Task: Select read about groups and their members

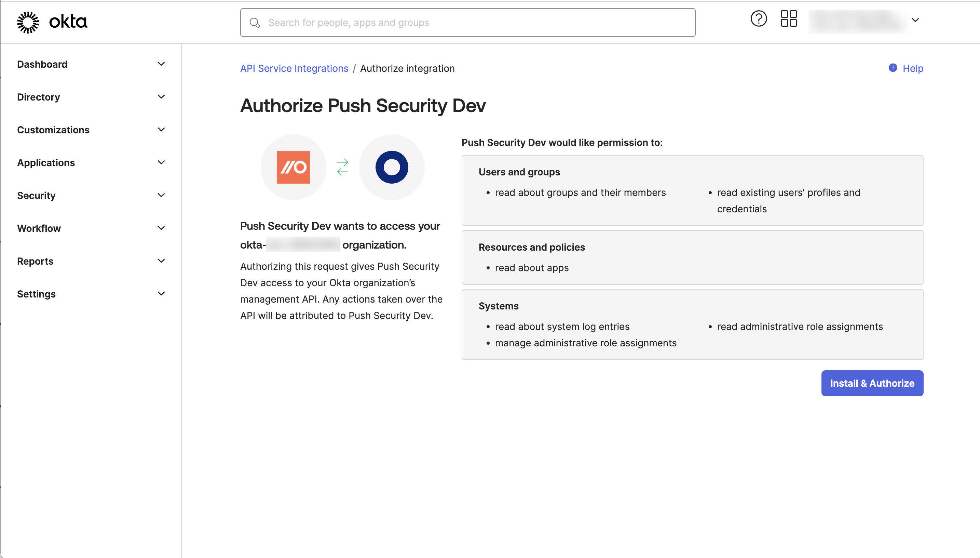Action: click(x=580, y=192)
